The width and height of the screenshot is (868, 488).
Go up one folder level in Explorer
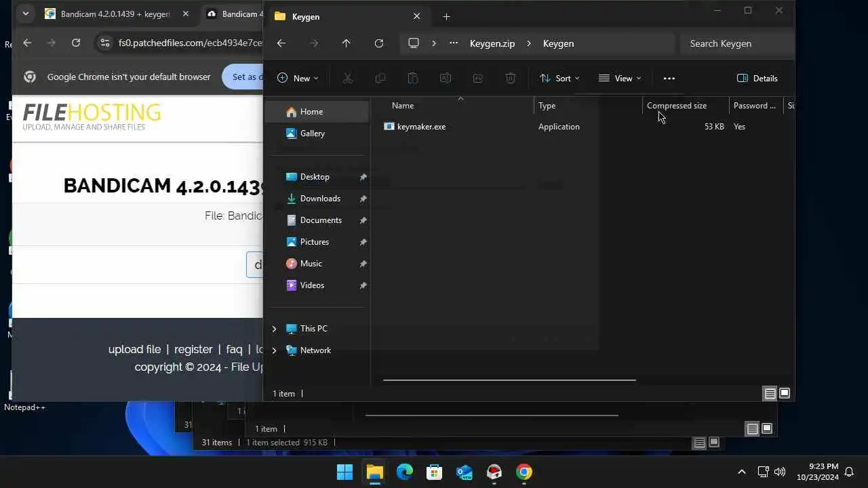(x=346, y=43)
